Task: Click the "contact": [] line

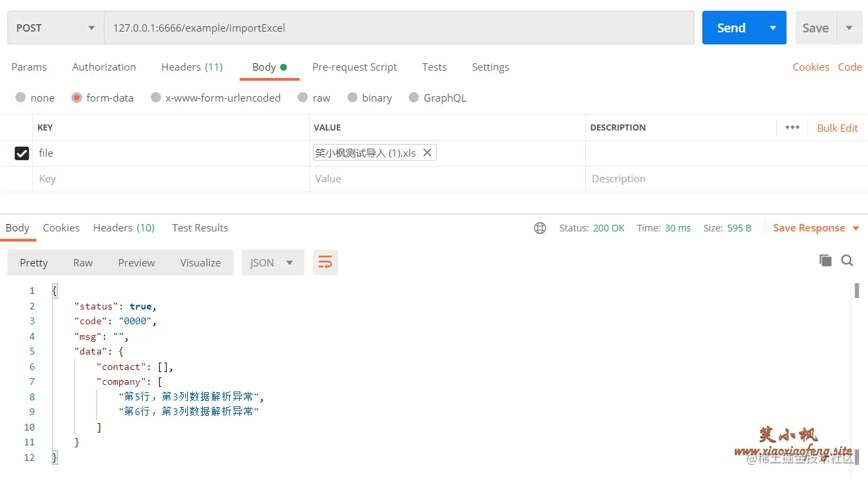Action: (x=135, y=367)
